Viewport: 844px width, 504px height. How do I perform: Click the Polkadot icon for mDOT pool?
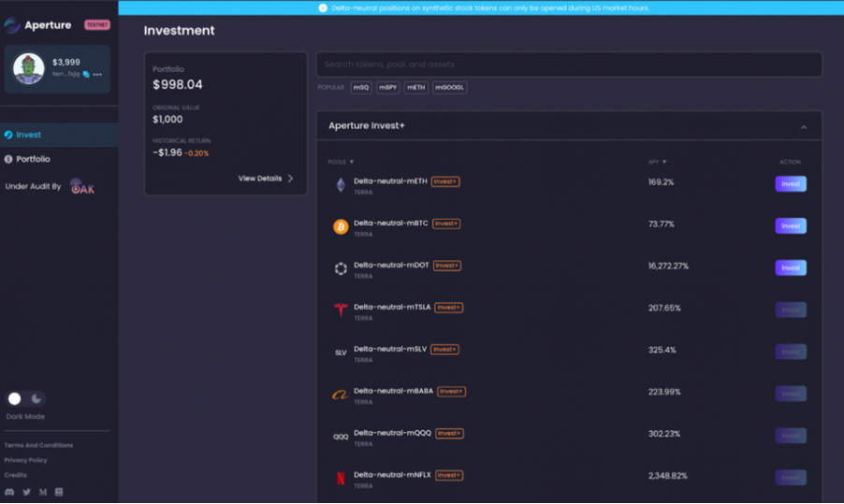(x=341, y=269)
